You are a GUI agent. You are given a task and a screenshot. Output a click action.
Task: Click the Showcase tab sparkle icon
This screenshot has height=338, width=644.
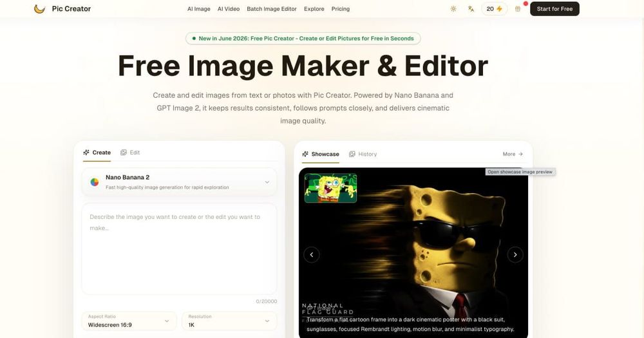(305, 154)
